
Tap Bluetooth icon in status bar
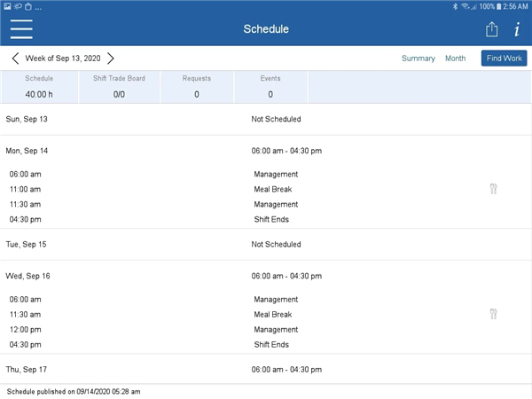click(455, 6)
